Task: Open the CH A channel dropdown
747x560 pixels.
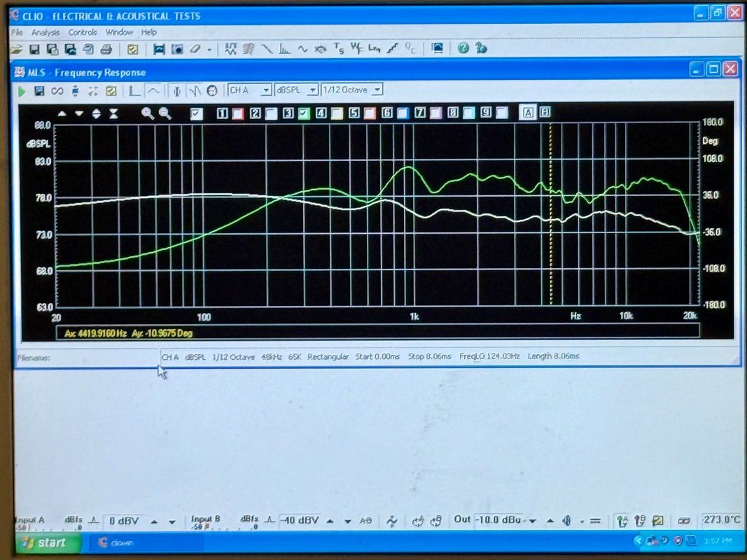Action: click(x=250, y=90)
